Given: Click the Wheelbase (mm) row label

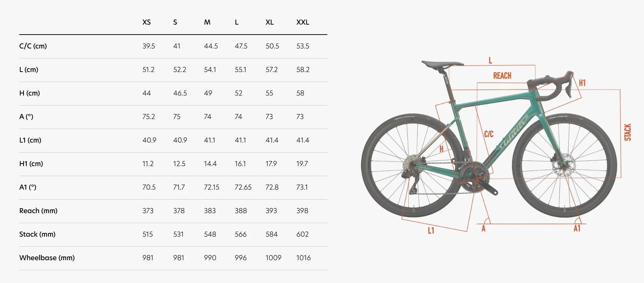Looking at the screenshot, I should pos(47,258).
